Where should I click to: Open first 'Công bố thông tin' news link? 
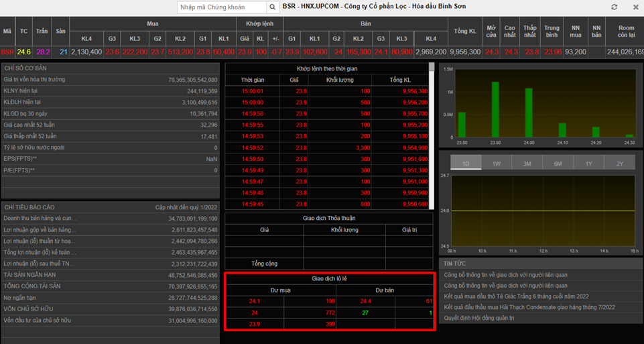coord(505,275)
